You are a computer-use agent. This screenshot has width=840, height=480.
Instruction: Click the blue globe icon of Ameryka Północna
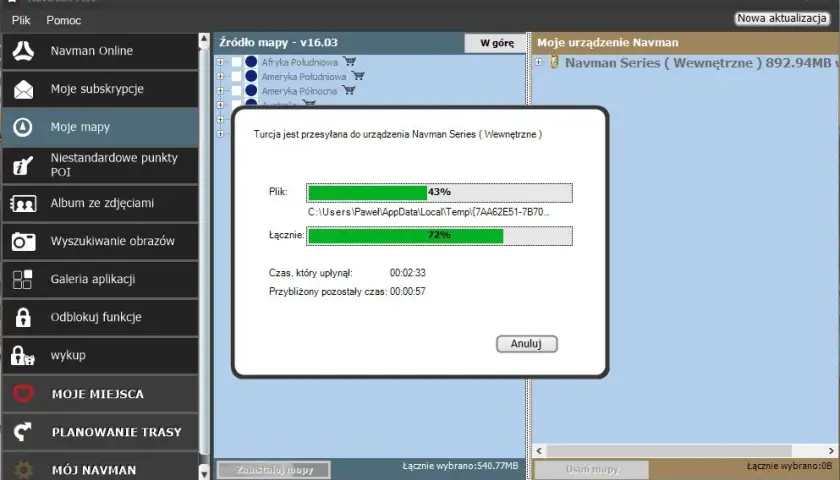point(251,91)
